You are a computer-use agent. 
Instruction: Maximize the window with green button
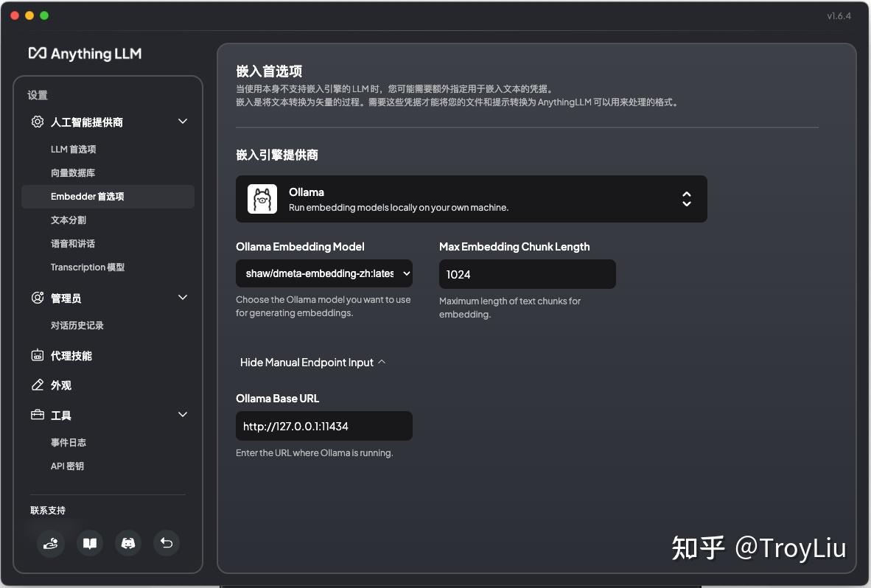44,15
